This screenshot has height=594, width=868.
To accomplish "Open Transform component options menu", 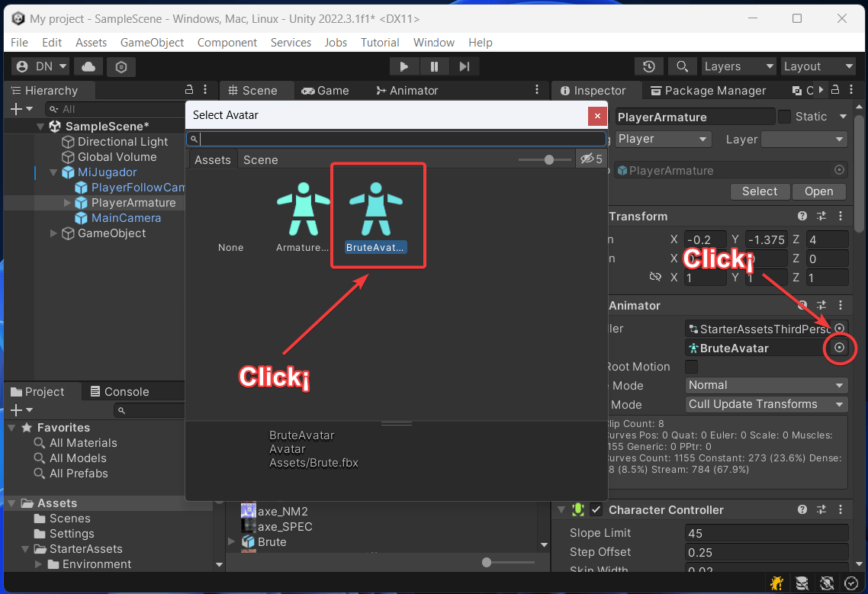I will coord(841,217).
